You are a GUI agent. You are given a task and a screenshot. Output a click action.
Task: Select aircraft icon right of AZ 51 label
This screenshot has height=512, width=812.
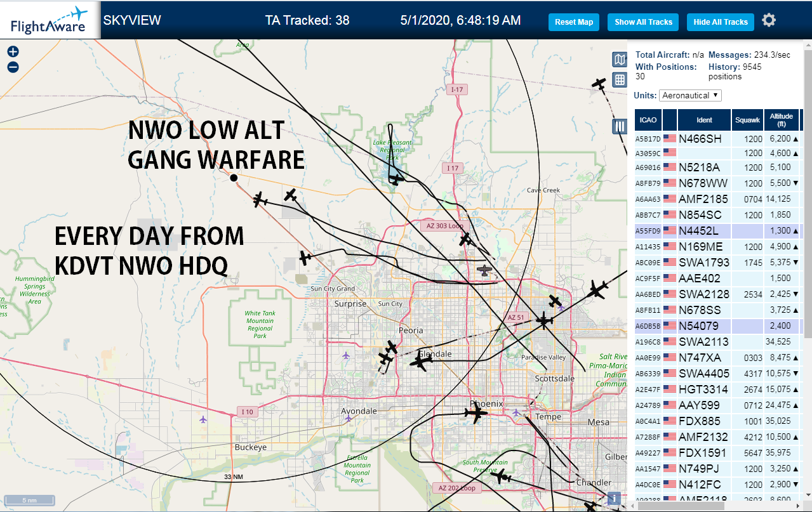(x=543, y=320)
